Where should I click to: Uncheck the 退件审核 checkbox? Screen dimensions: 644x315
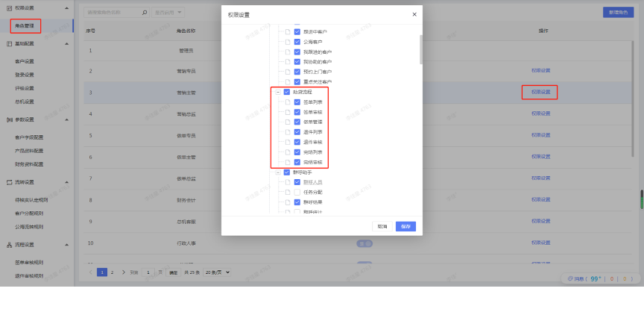click(297, 143)
